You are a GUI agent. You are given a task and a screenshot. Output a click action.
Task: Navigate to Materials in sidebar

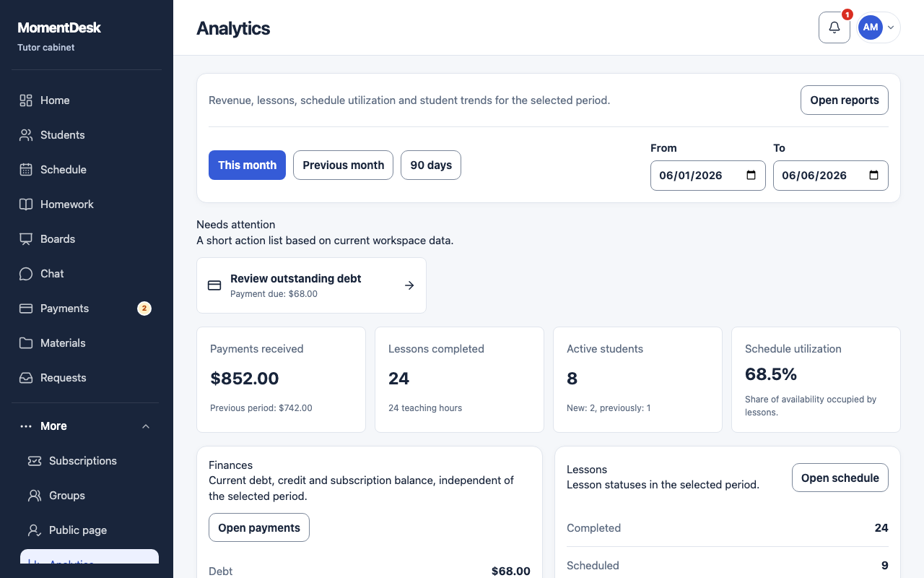coord(85,343)
